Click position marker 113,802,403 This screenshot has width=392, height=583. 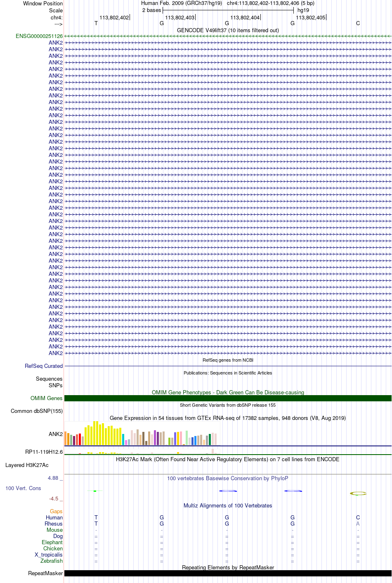[x=179, y=18]
